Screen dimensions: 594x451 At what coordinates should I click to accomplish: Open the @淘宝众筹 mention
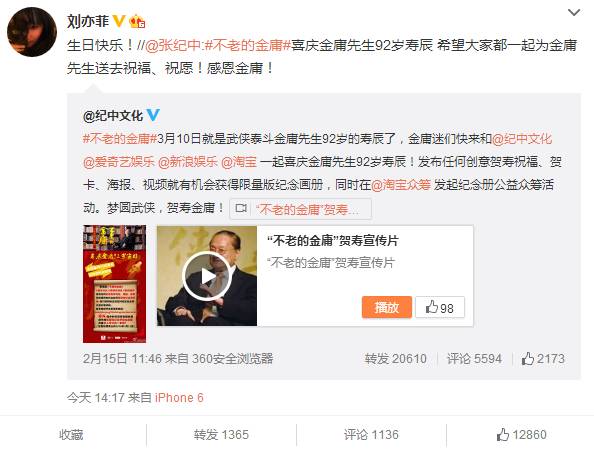point(401,185)
